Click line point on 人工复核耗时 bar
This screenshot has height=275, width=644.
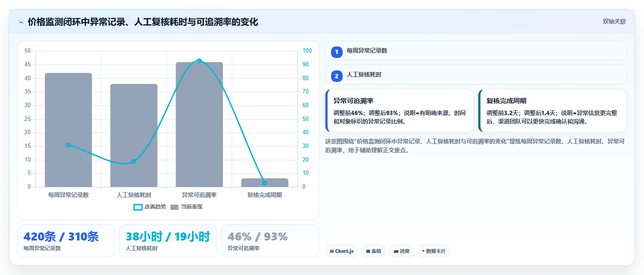[x=134, y=161]
